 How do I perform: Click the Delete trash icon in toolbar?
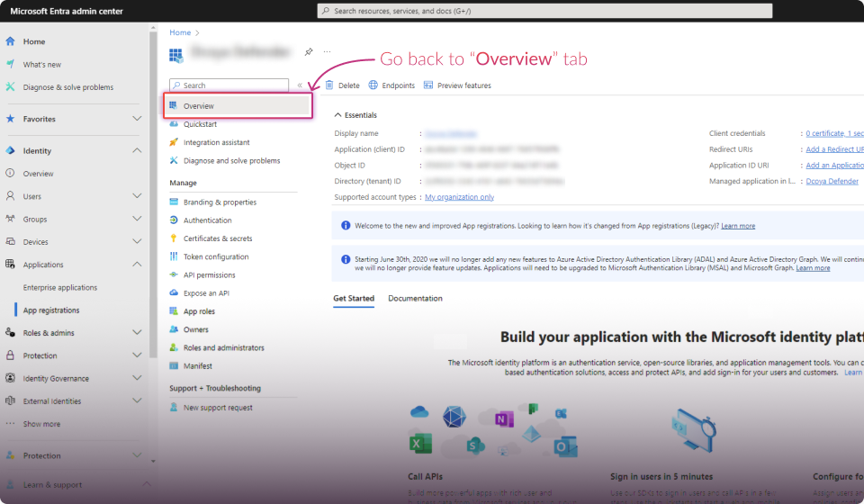[x=329, y=85]
